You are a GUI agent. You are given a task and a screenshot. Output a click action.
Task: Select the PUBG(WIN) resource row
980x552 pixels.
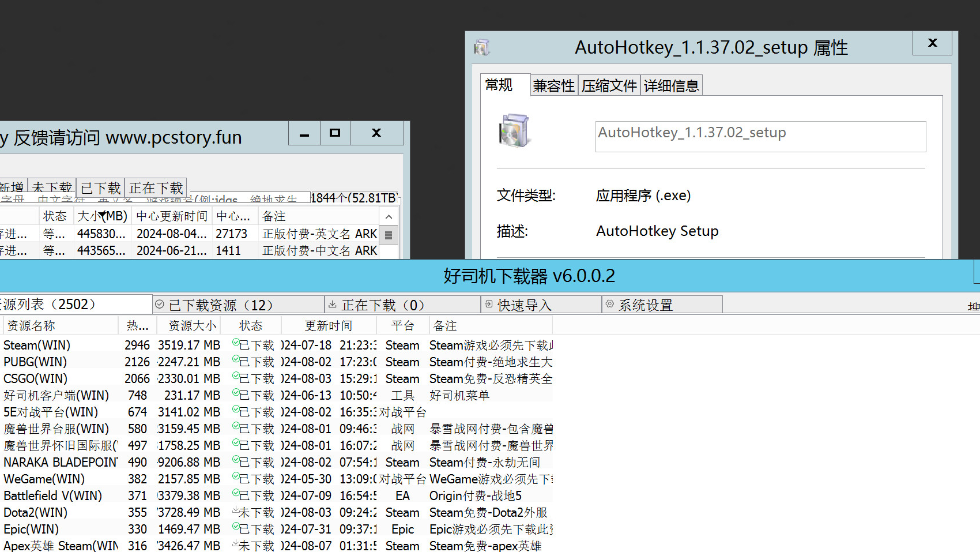point(277,362)
